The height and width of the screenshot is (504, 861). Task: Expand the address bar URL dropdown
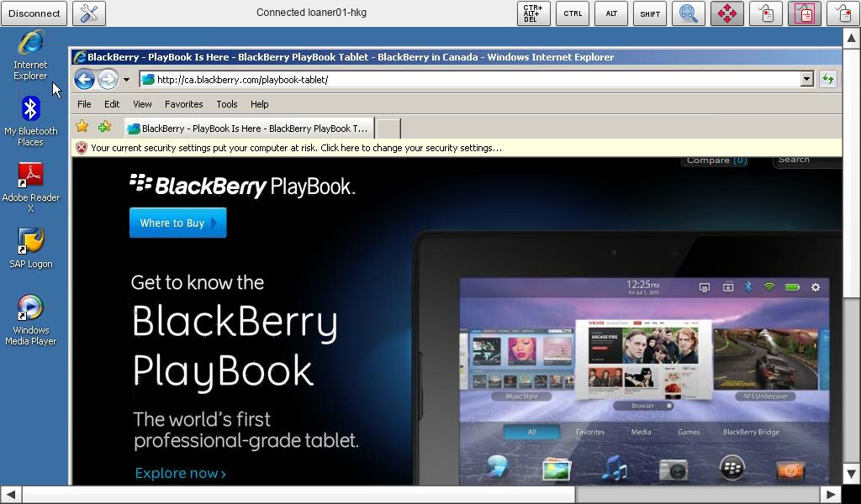click(x=806, y=80)
